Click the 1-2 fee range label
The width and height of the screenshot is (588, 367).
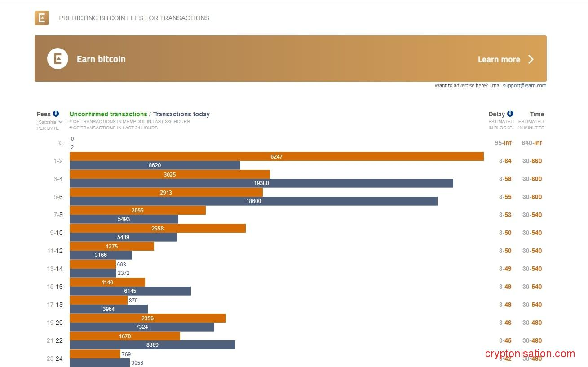(x=58, y=161)
